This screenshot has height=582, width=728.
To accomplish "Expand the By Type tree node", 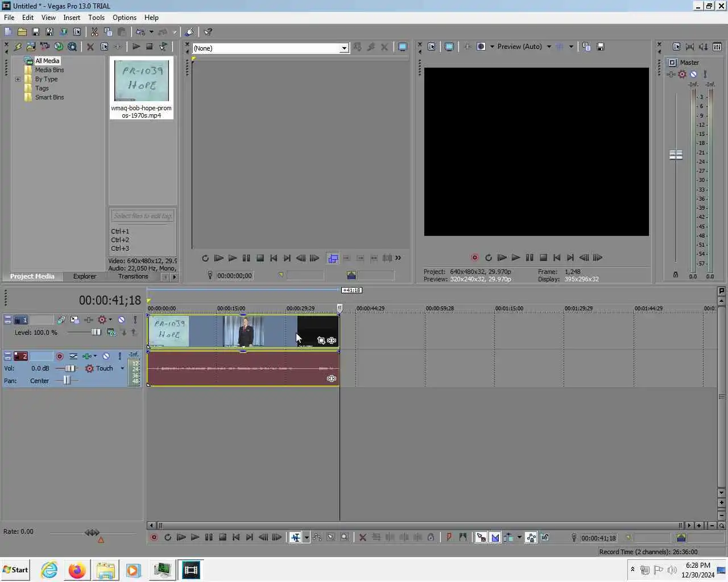I will point(18,79).
